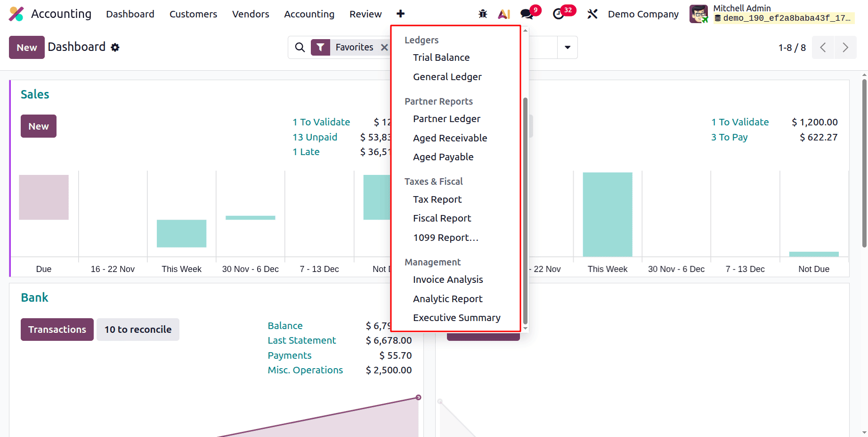Toggle the search options dropdown arrow
This screenshot has height=437, width=868.
click(568, 47)
